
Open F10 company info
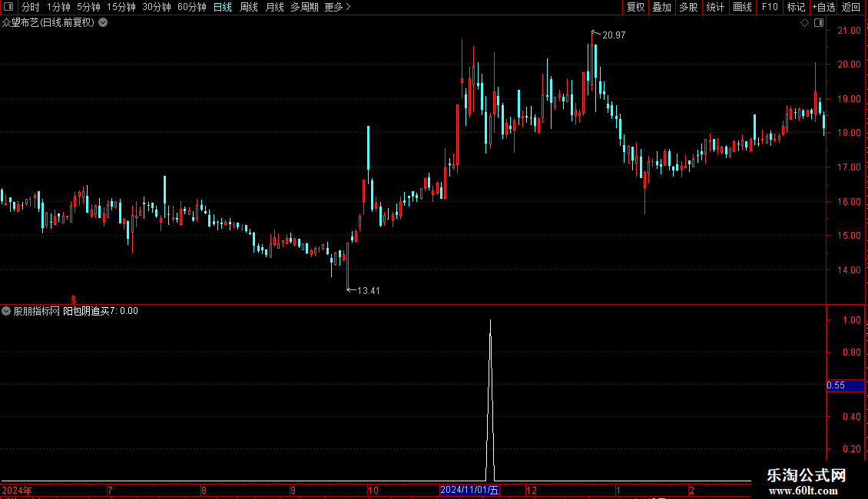(x=770, y=7)
